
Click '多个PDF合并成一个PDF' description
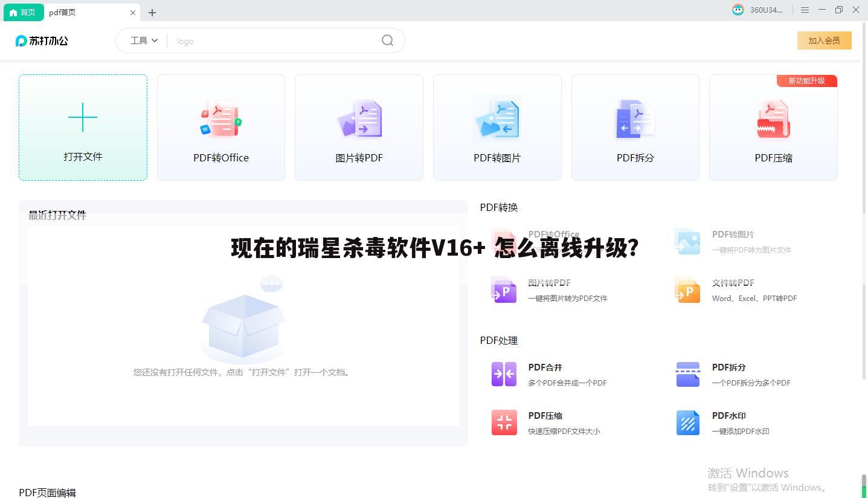(567, 383)
